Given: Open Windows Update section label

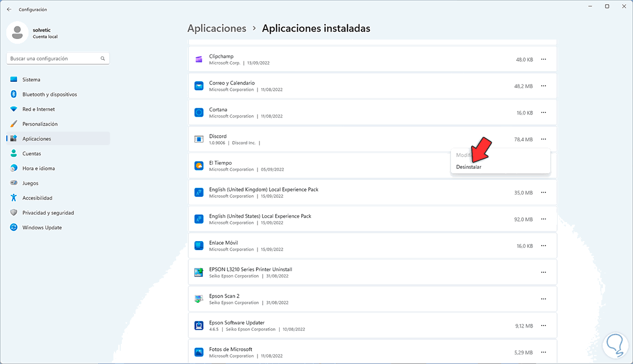Looking at the screenshot, I should click(x=42, y=227).
